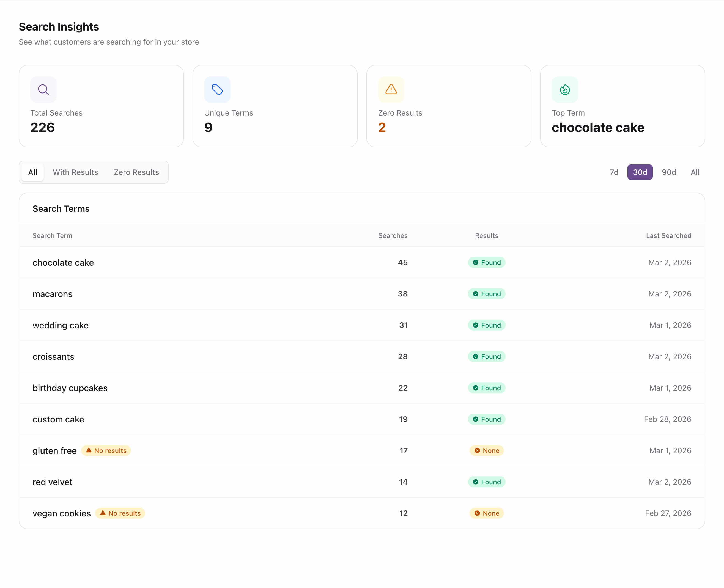Viewport: 724px width, 588px height.
Task: Switch filter to Zero Results
Action: (136, 172)
